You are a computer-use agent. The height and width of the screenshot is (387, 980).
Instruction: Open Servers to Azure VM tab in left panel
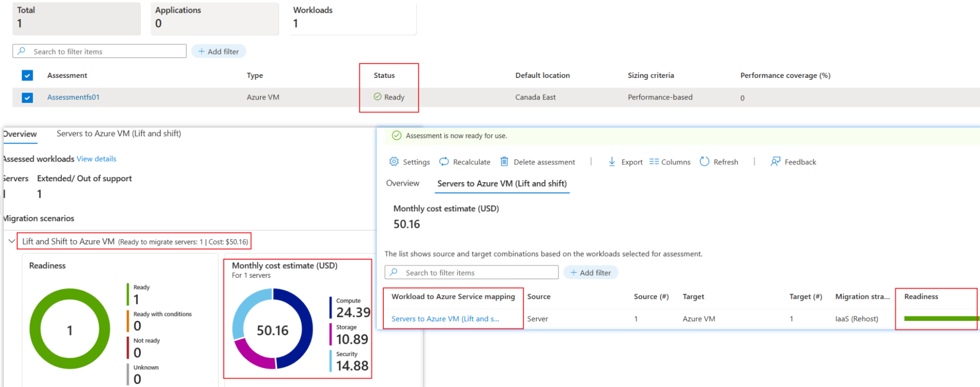coord(119,134)
